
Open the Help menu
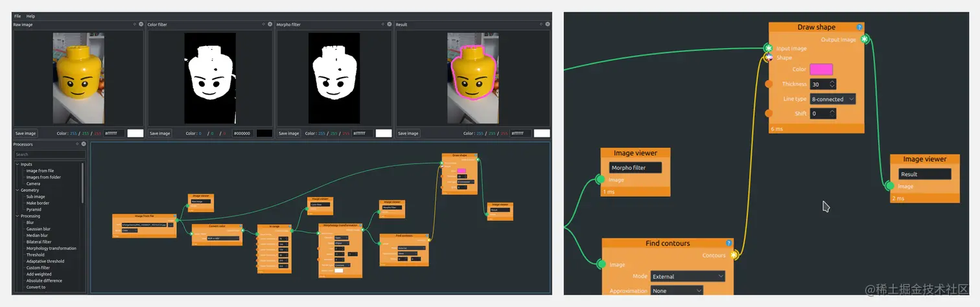(x=30, y=16)
